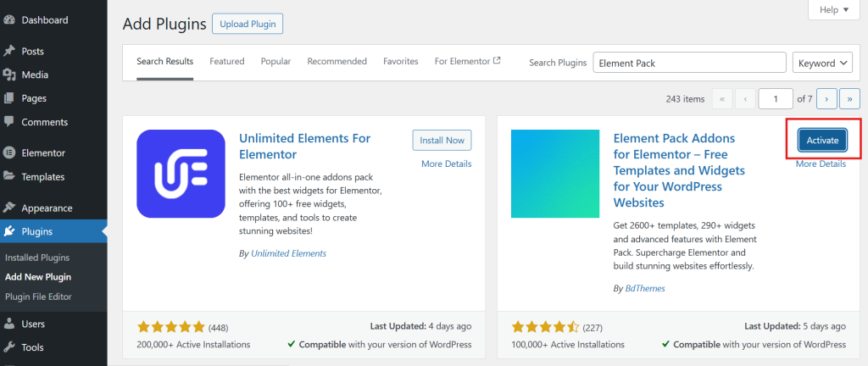Image resolution: width=868 pixels, height=366 pixels.
Task: Click the Tools wrench icon
Action: (x=9, y=347)
